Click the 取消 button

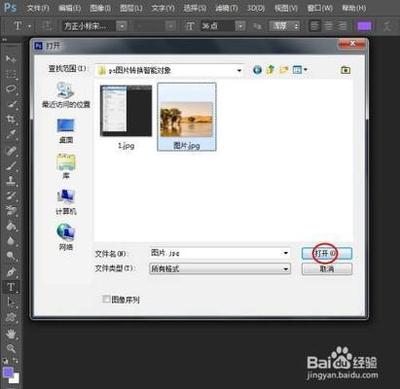pos(327,269)
